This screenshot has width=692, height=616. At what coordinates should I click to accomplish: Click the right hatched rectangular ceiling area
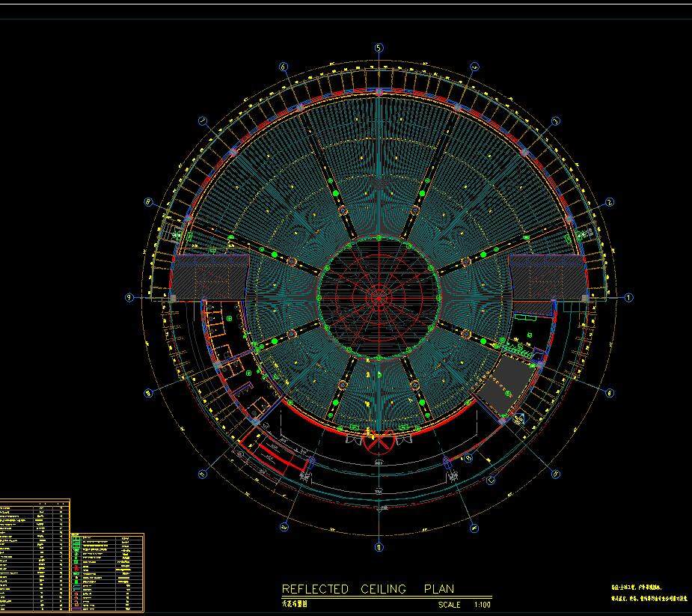pyautogui.click(x=546, y=275)
